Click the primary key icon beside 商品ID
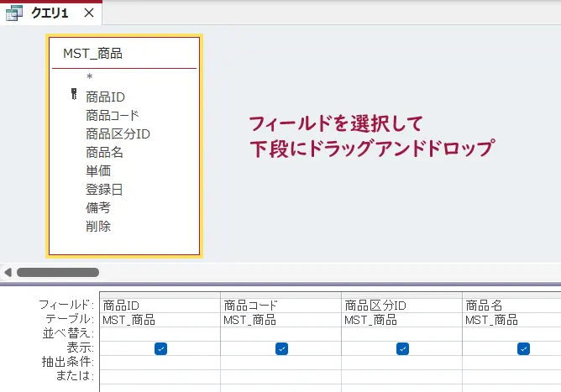Viewport: 561px width, 392px height. (x=74, y=97)
